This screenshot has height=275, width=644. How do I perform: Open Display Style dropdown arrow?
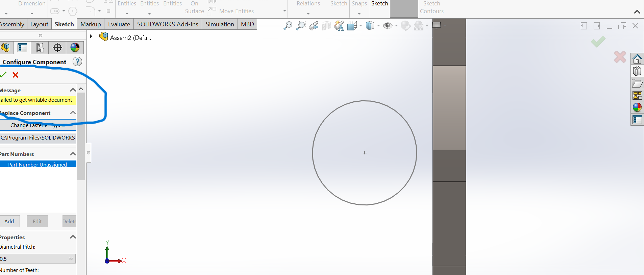click(x=378, y=26)
